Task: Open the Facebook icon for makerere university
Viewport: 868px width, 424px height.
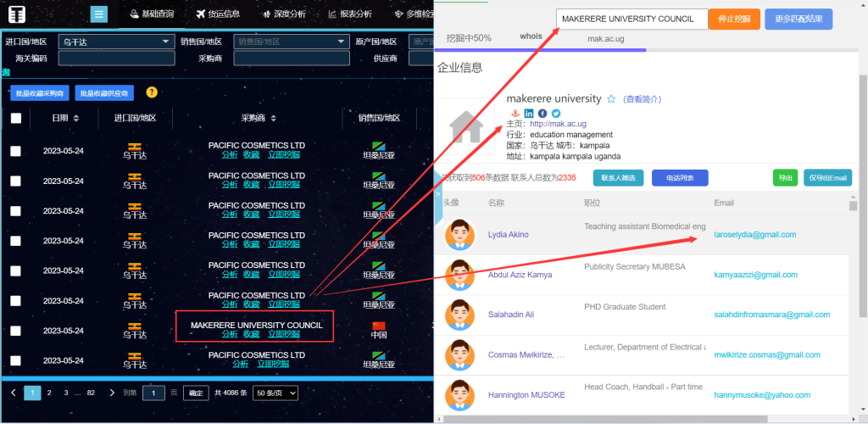Action: pyautogui.click(x=542, y=113)
